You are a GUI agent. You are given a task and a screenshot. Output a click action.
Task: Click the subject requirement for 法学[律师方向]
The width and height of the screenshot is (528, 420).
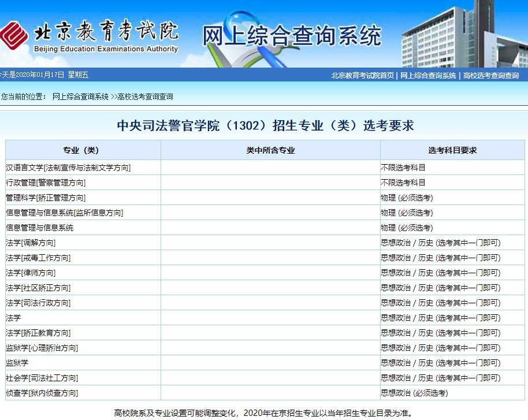(x=441, y=273)
